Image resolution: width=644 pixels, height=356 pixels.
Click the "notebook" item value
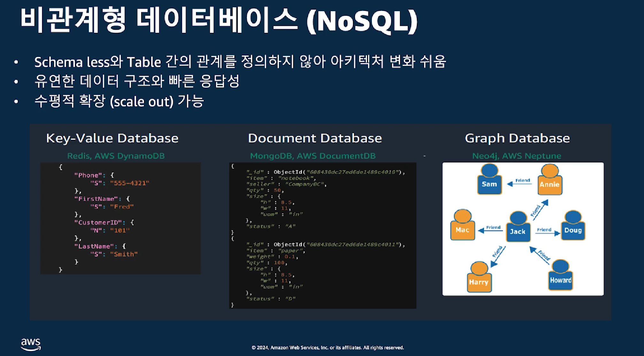coord(296,178)
